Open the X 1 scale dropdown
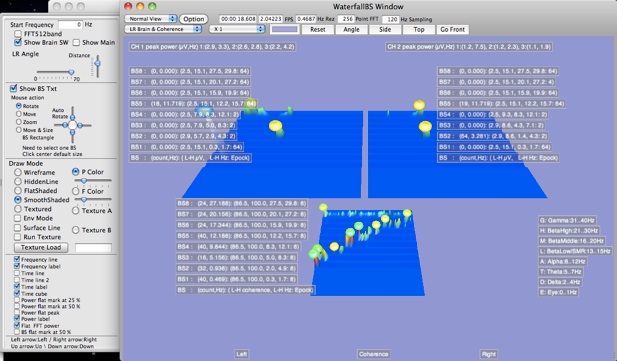 pos(237,29)
